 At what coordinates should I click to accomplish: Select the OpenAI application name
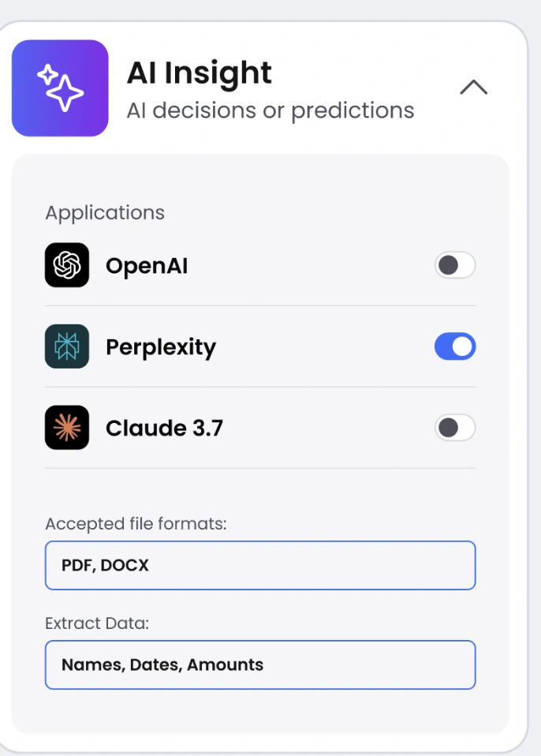tap(147, 266)
